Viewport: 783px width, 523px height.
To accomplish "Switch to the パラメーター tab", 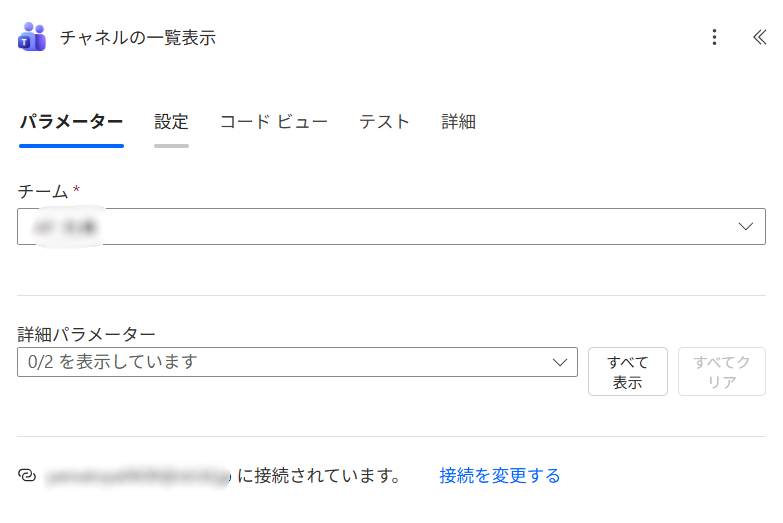I will (71, 122).
